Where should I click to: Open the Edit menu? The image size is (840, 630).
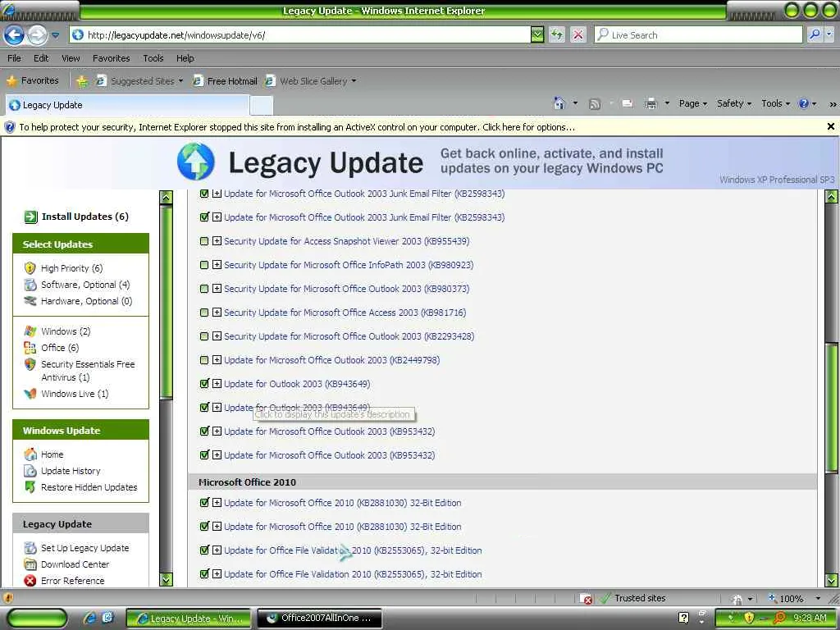[x=41, y=58]
